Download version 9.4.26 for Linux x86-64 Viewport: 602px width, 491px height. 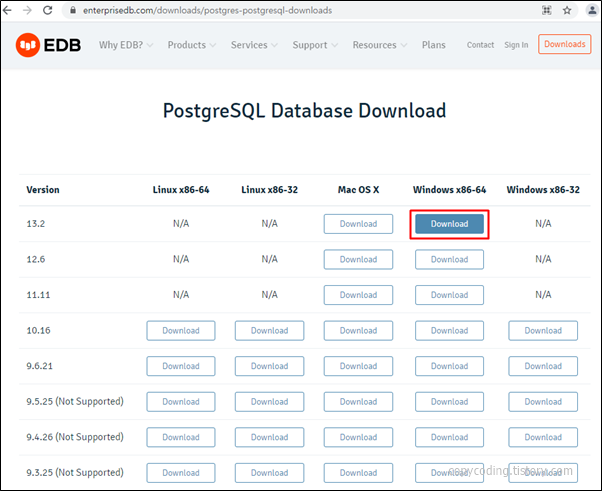point(181,437)
